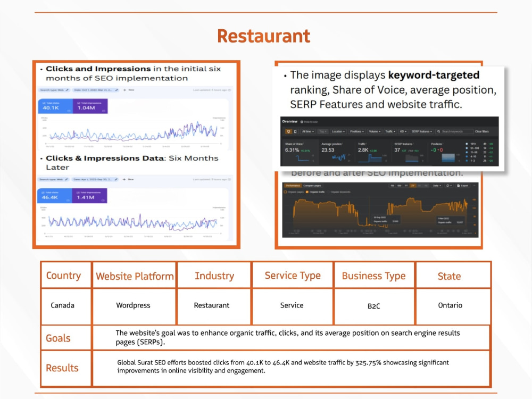Click the State column header
The width and height of the screenshot is (532, 399).
449,276
